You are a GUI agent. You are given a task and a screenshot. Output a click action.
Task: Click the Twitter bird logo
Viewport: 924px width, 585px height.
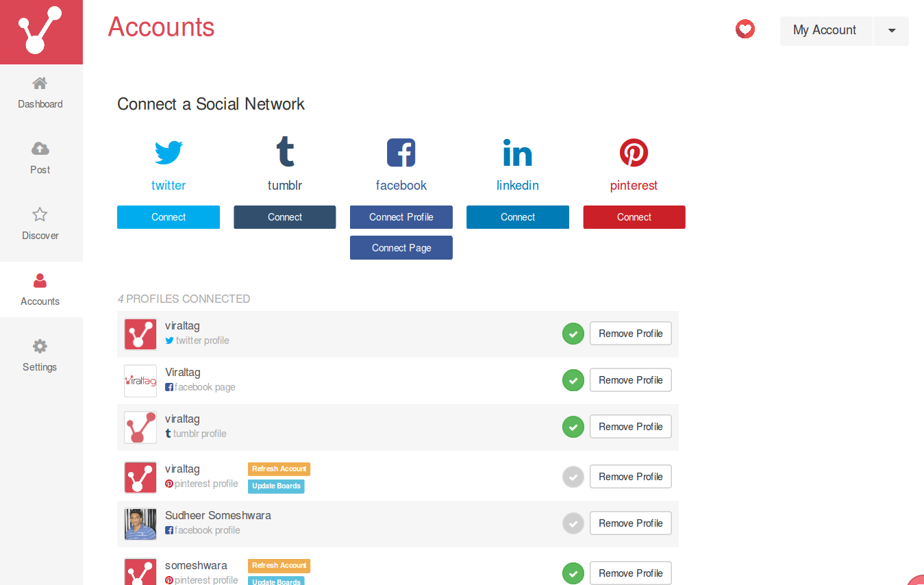coord(168,153)
